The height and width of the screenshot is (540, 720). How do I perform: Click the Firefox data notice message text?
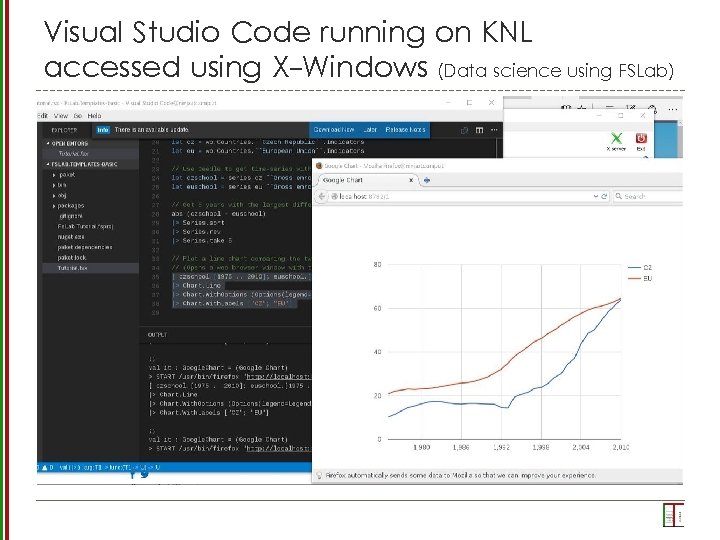pyautogui.click(x=461, y=475)
